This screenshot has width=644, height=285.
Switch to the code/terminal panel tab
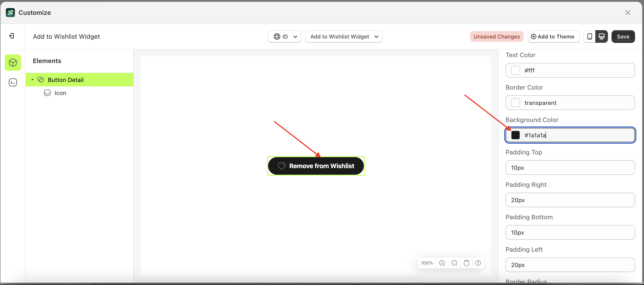13,82
